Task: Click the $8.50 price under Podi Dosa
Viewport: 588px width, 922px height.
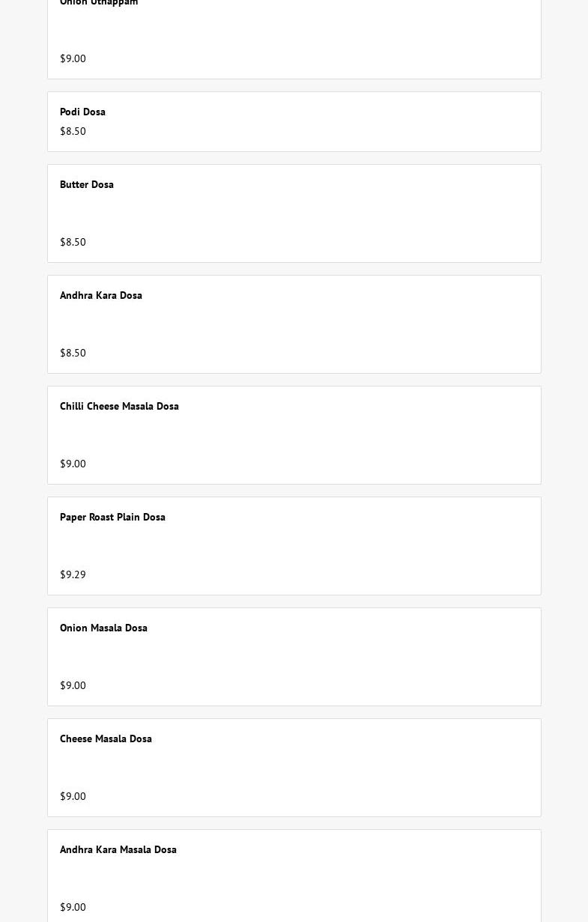Action: click(x=73, y=131)
